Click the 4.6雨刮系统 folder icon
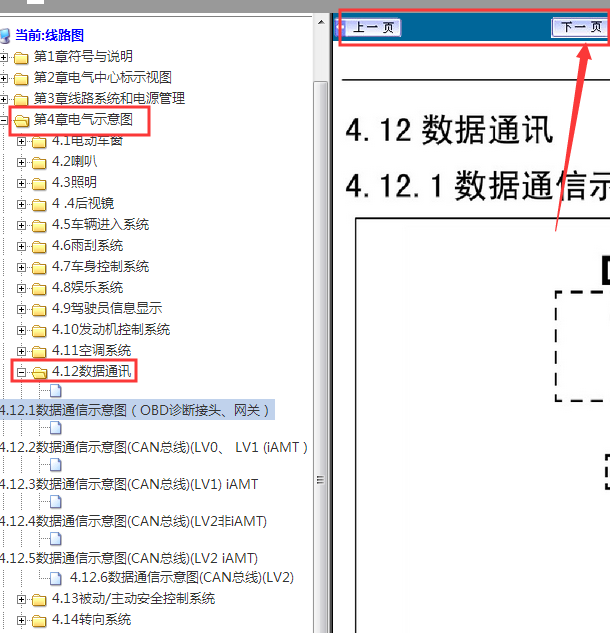610x633 pixels. (x=39, y=247)
